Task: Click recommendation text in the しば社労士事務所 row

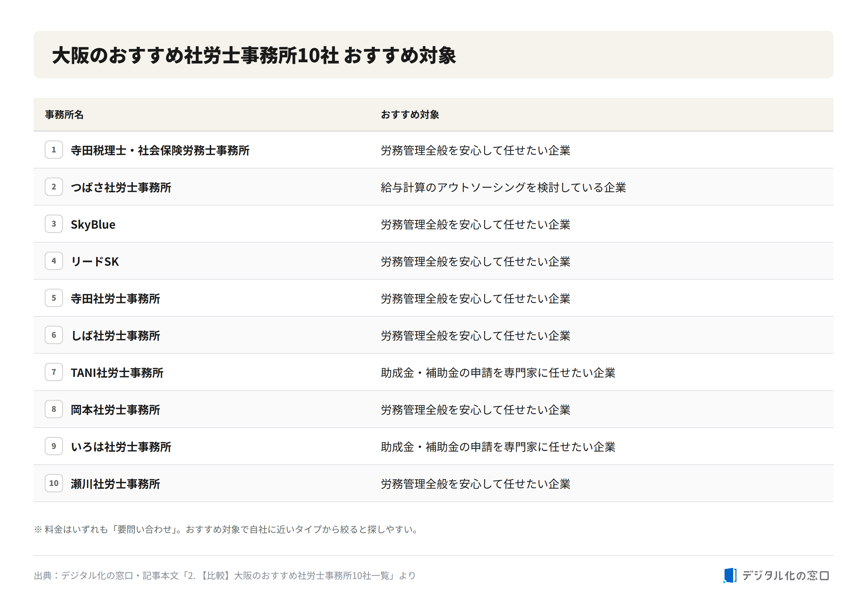Action: tap(475, 336)
